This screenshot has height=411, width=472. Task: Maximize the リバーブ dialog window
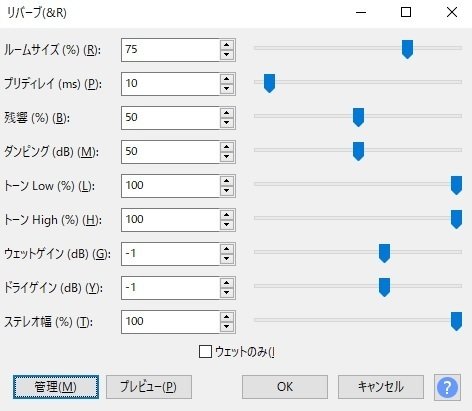click(x=406, y=13)
